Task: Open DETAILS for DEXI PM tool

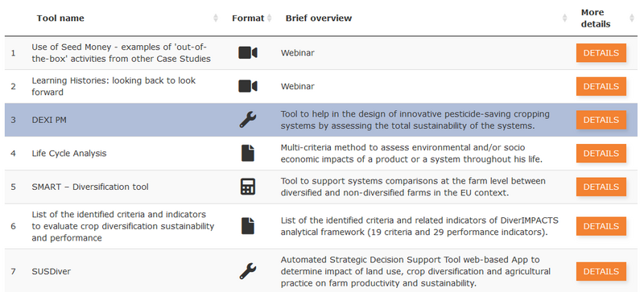Action: click(601, 120)
